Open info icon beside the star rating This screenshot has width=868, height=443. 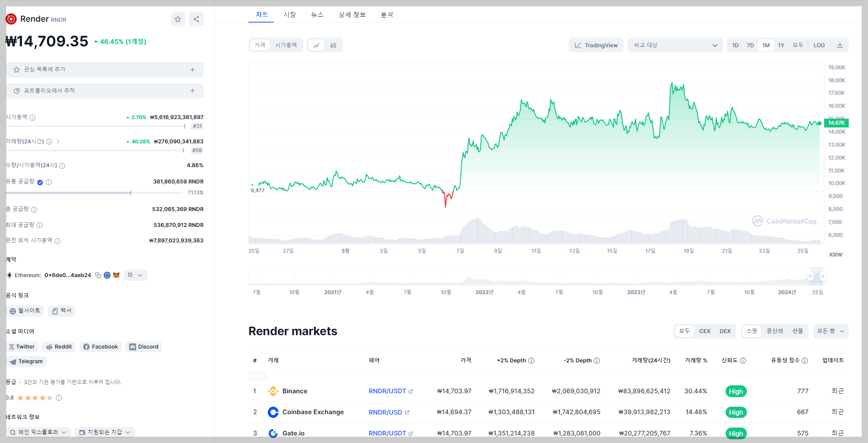click(x=59, y=398)
